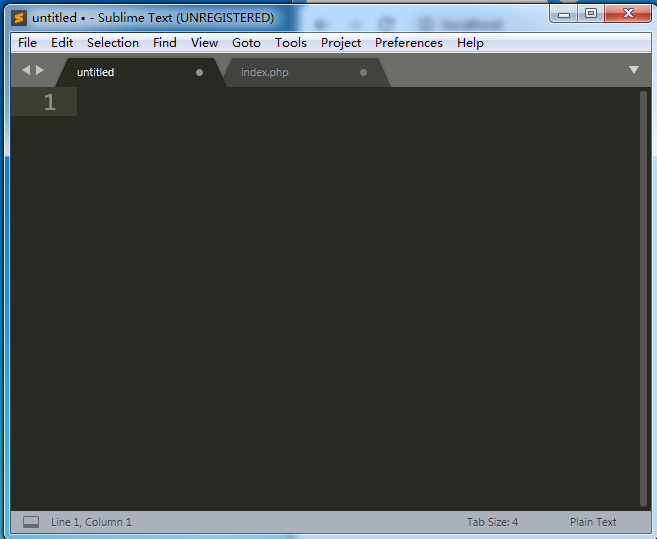The width and height of the screenshot is (657, 539).
Task: Open the Project menu
Action: pos(341,43)
